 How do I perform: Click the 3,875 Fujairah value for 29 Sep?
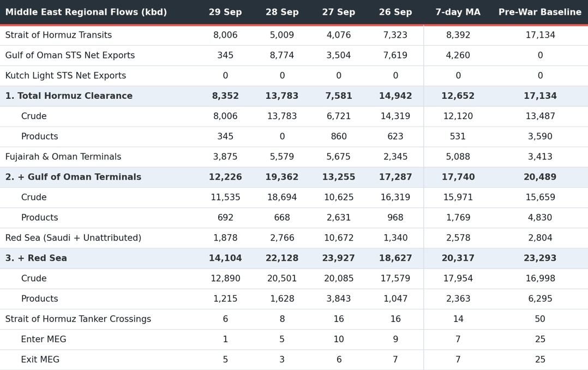click(225, 157)
